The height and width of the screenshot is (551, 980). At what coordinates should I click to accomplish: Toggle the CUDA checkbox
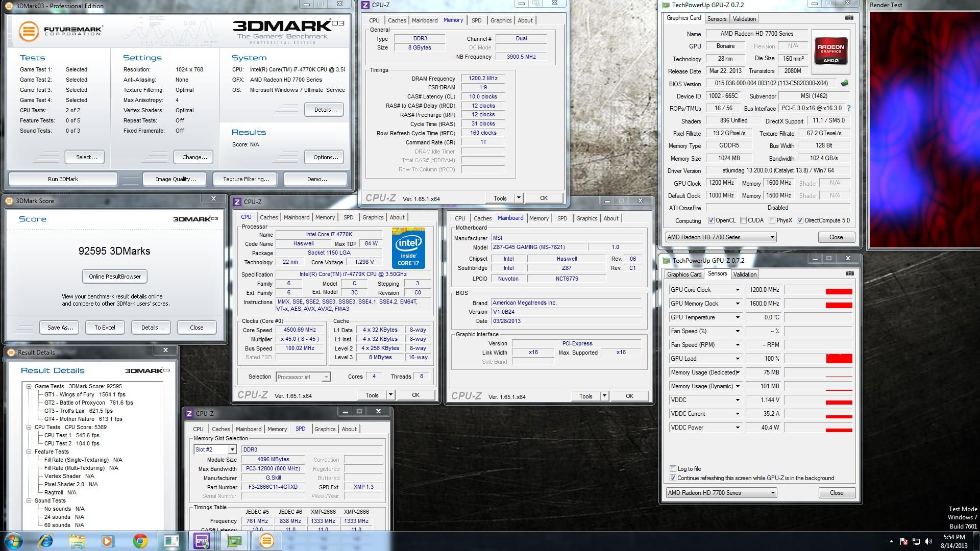[x=743, y=220]
